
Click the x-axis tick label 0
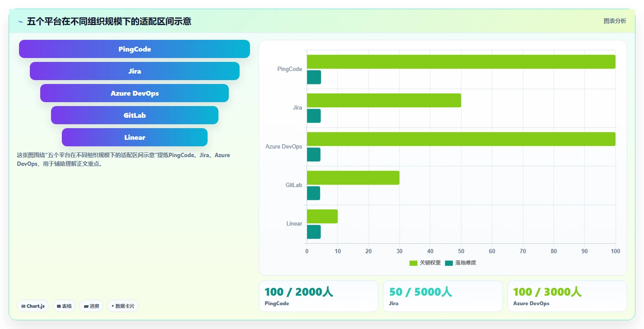coord(307,252)
